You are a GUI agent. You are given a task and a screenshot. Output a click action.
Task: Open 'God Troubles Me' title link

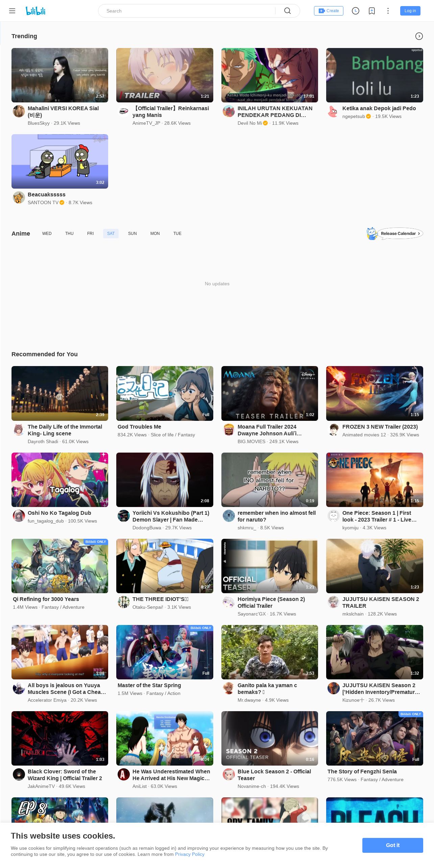coord(139,427)
